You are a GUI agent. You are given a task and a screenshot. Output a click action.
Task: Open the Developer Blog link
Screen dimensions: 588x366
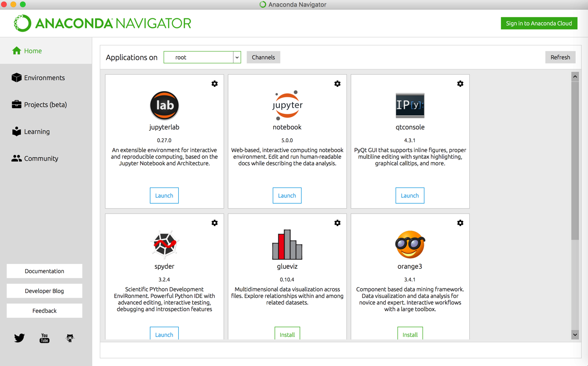pyautogui.click(x=44, y=291)
